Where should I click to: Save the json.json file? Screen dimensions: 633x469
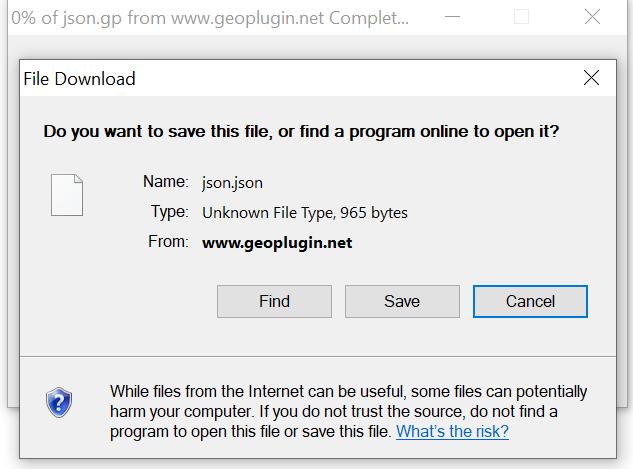(402, 301)
